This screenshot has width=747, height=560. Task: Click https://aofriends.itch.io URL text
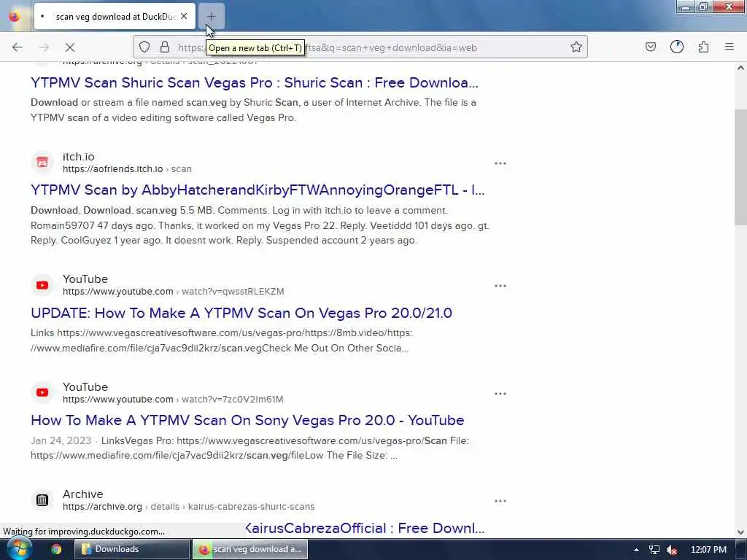tap(113, 169)
